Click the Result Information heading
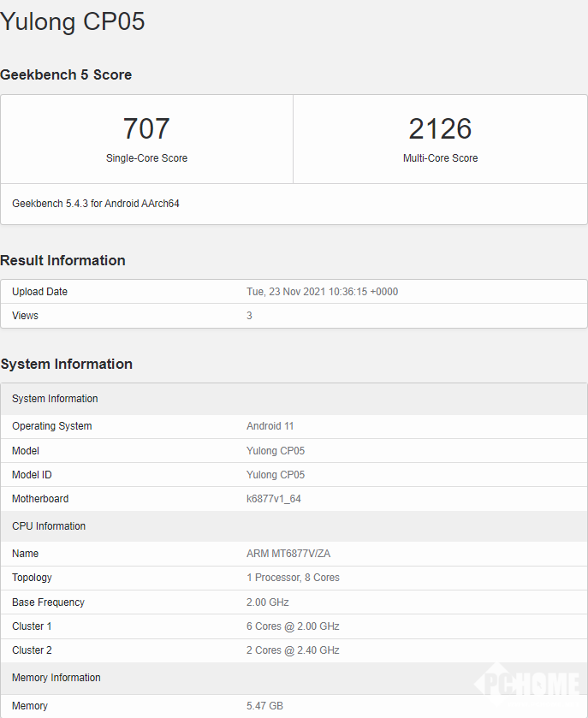 pyautogui.click(x=62, y=260)
